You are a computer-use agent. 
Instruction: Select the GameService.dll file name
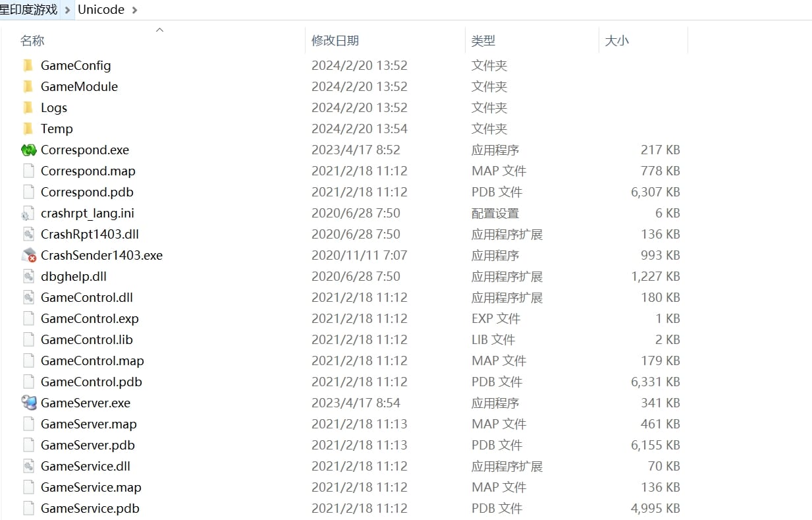86,466
